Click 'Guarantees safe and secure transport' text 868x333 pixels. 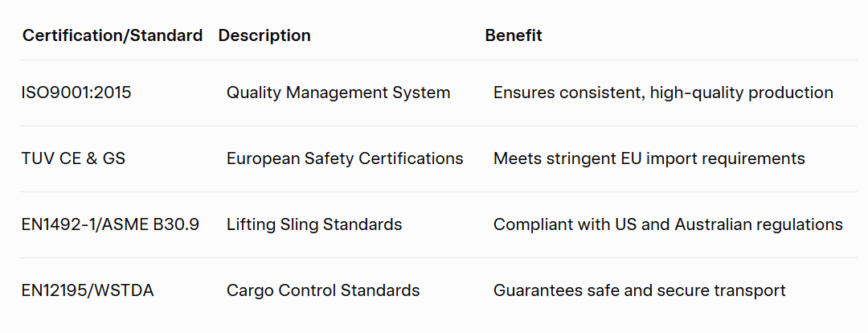click(639, 290)
